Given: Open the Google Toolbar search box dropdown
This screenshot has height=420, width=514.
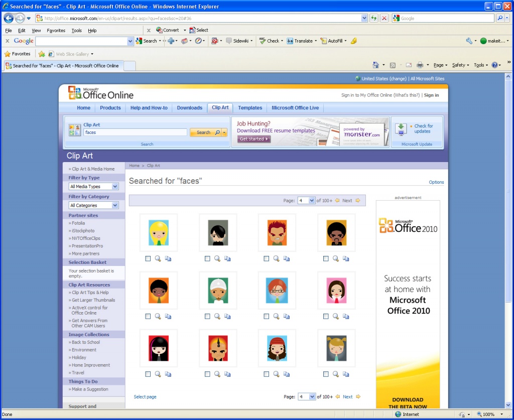Looking at the screenshot, I should tap(130, 41).
